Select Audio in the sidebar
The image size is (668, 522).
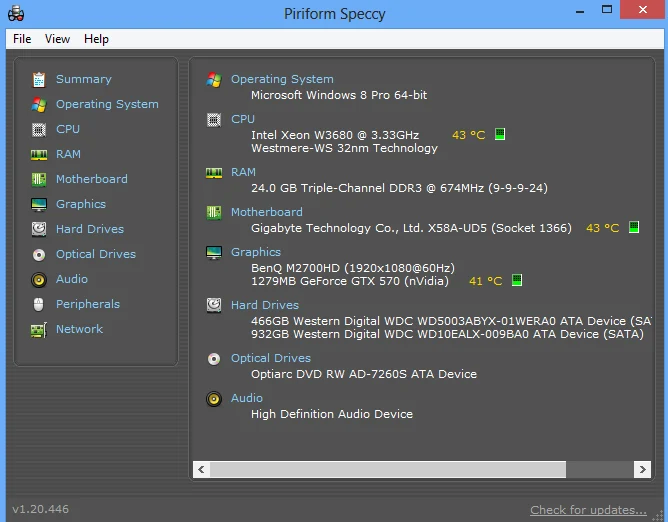[x=72, y=279]
